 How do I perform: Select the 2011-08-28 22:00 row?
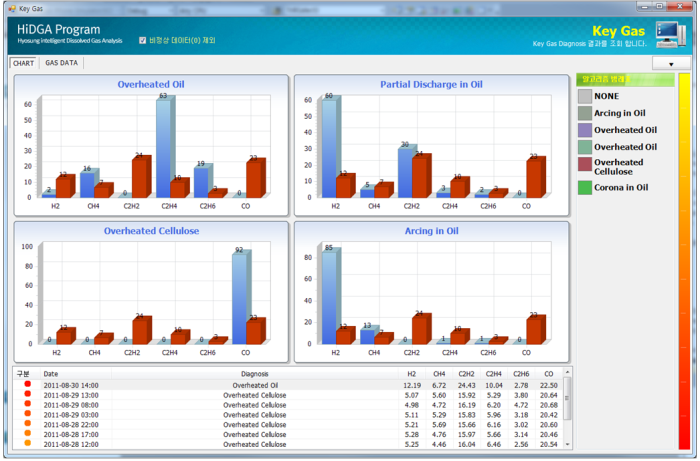pyautogui.click(x=288, y=424)
